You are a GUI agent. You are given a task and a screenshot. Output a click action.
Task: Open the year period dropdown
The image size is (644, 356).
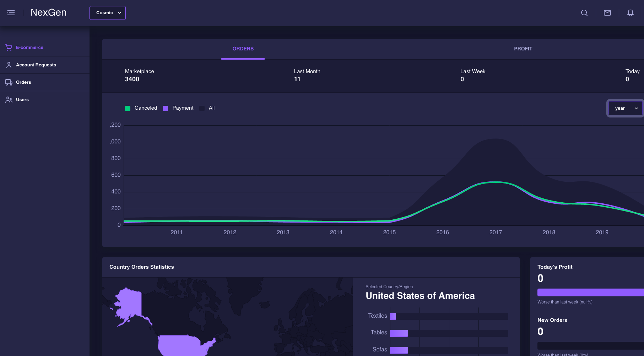625,108
